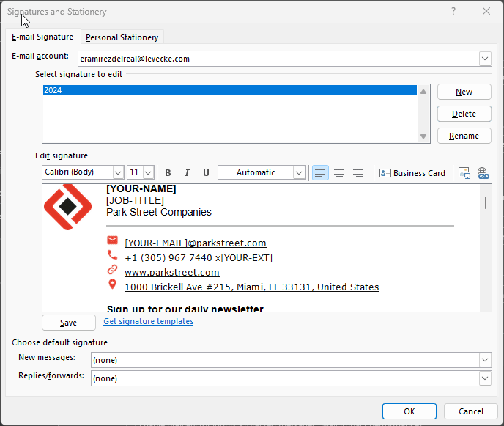
Task: Open the font size dropdown
Action: [148, 172]
